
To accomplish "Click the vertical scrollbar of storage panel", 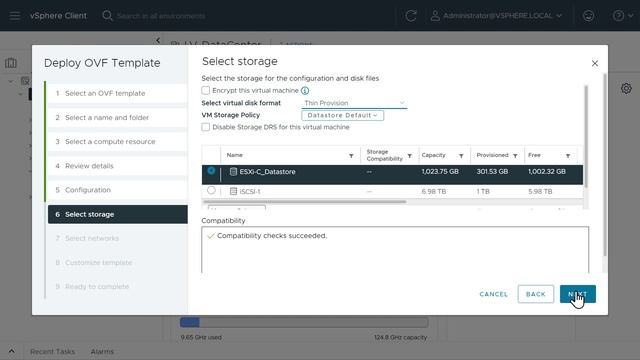I will click(586, 137).
